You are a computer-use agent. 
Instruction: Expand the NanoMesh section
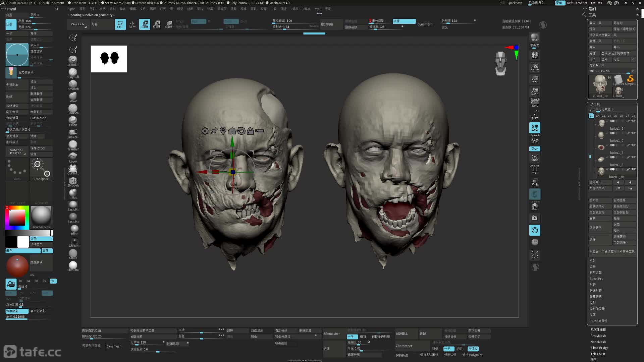coord(598,342)
